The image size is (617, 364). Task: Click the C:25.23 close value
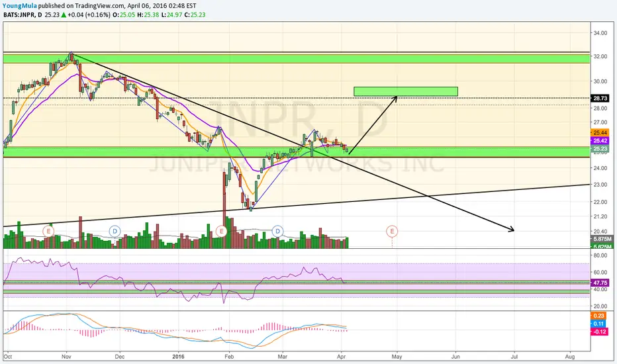195,15
